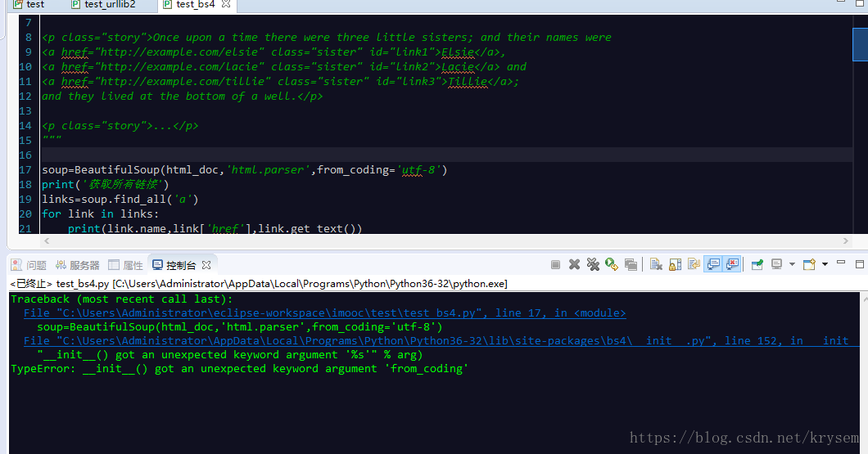The width and height of the screenshot is (868, 454).
Task: Minimize the console panel
Action: [841, 263]
